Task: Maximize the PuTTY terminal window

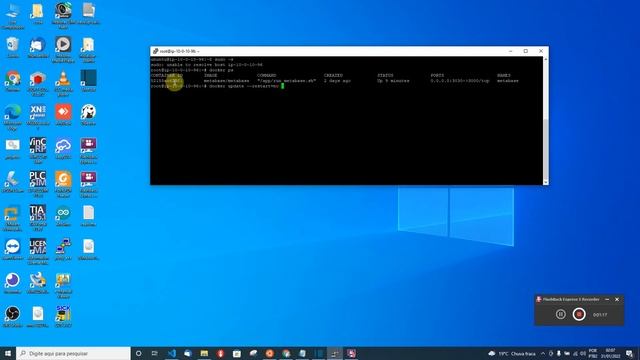Action: (526, 51)
